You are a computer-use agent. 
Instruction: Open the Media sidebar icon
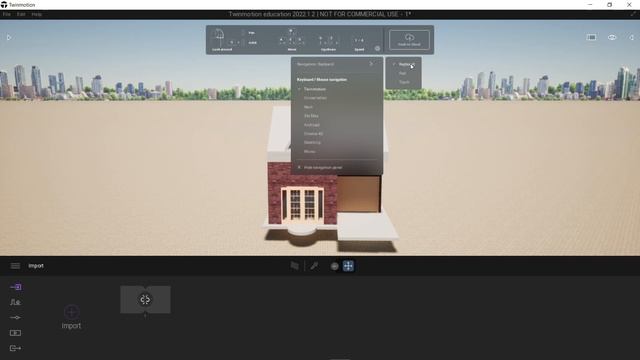[x=16, y=333]
